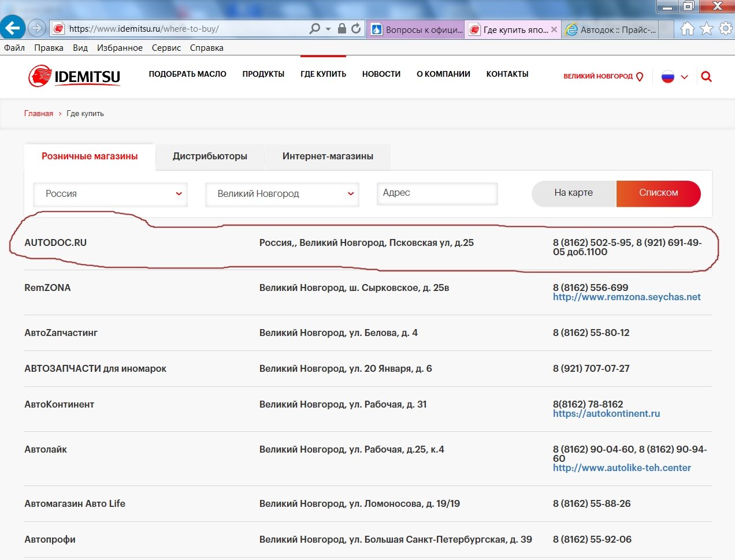
Task: Open remzona.seychas.net link
Action: (x=626, y=297)
